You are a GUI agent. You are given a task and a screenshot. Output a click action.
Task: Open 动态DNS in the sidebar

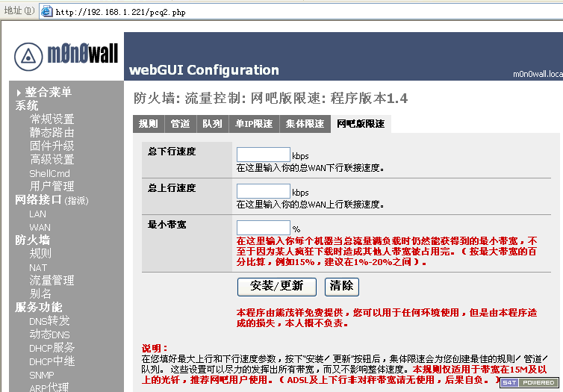pos(49,335)
